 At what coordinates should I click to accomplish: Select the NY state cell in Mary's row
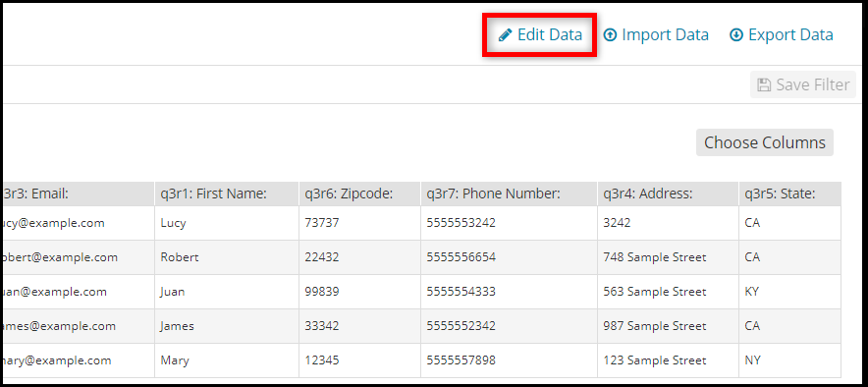(x=790, y=360)
